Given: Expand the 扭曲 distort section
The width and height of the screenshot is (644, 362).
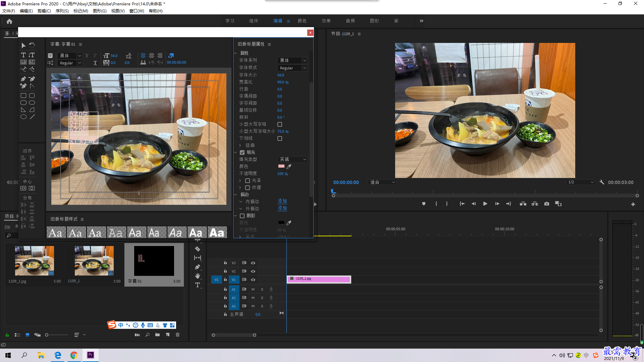Looking at the screenshot, I should (240, 145).
